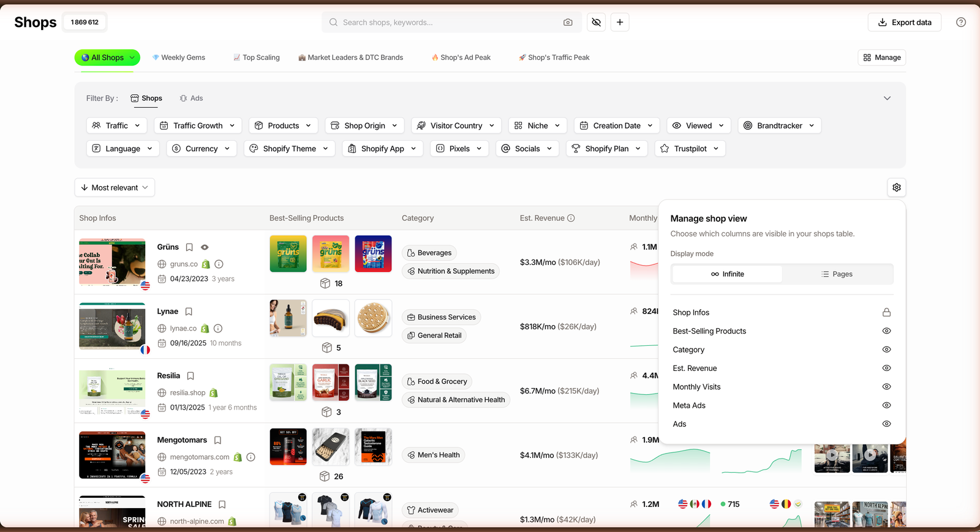980x532 pixels.
Task: Bookmark the Resilia shop
Action: (x=190, y=376)
